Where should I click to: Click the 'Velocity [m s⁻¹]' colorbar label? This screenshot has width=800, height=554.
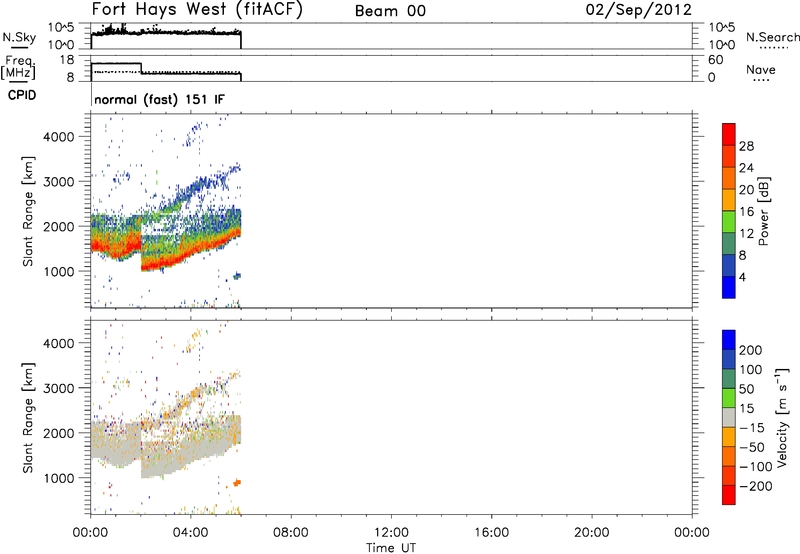pos(782,417)
